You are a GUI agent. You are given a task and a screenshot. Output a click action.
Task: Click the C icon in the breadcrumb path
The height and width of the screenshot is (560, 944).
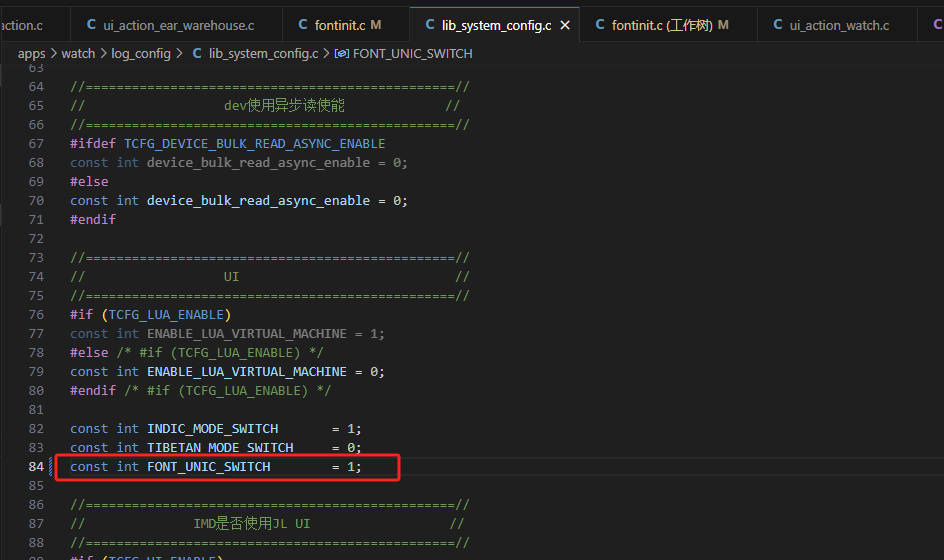pyautogui.click(x=197, y=54)
